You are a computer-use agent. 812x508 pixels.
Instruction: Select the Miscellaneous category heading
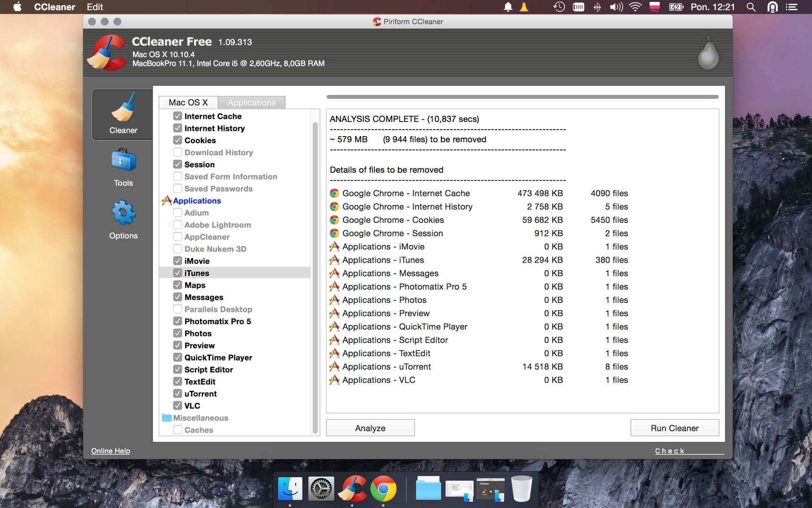[x=201, y=418]
